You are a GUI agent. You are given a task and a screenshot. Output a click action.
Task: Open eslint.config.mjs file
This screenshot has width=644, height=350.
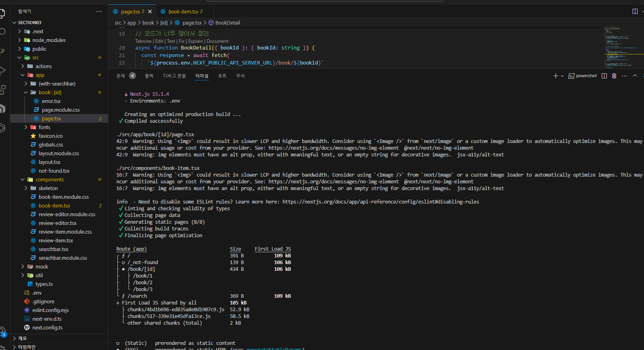[x=59, y=310]
